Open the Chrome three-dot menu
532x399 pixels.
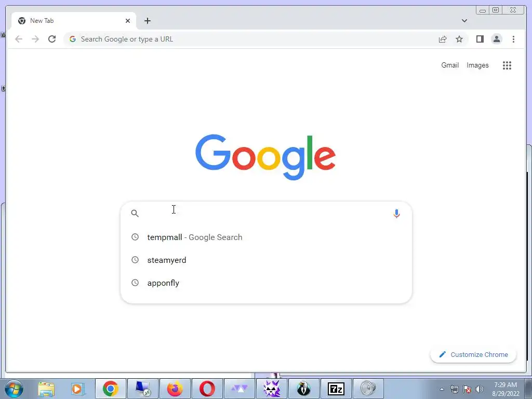pyautogui.click(x=513, y=39)
